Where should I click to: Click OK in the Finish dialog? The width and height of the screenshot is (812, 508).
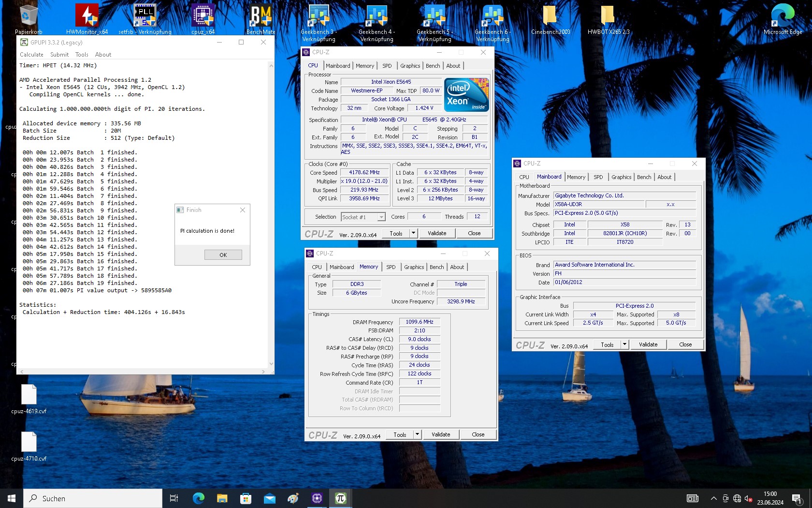tap(223, 255)
